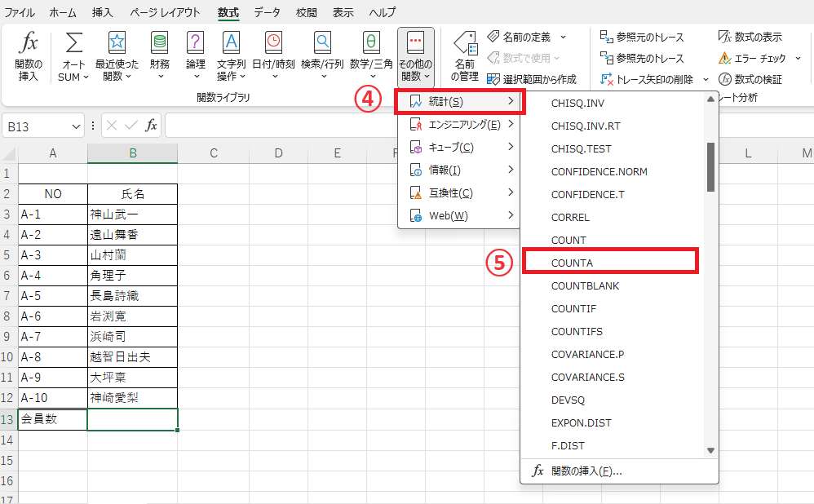This screenshot has width=814, height=504.
Task: Switch to the ヘルプ tab
Action: tap(383, 12)
